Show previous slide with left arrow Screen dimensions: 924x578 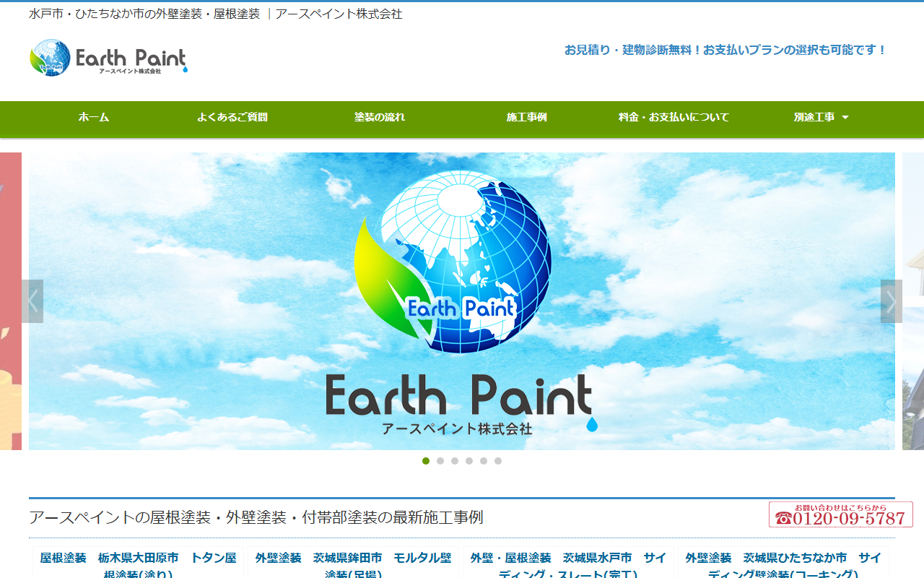tap(32, 301)
